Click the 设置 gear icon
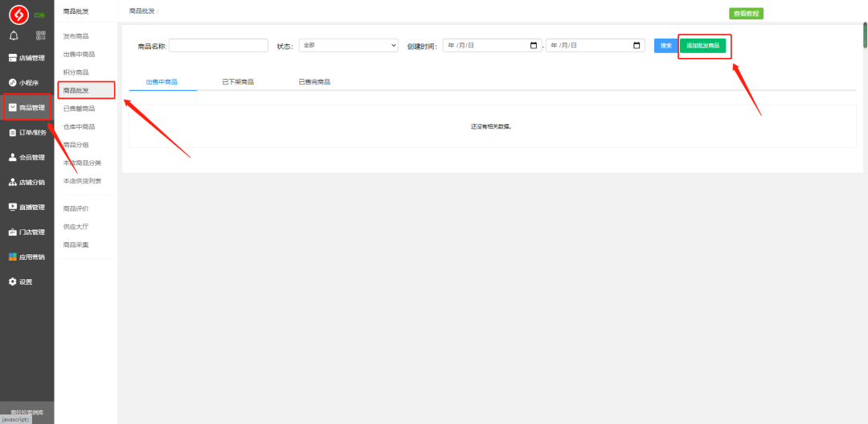 pyautogui.click(x=12, y=282)
